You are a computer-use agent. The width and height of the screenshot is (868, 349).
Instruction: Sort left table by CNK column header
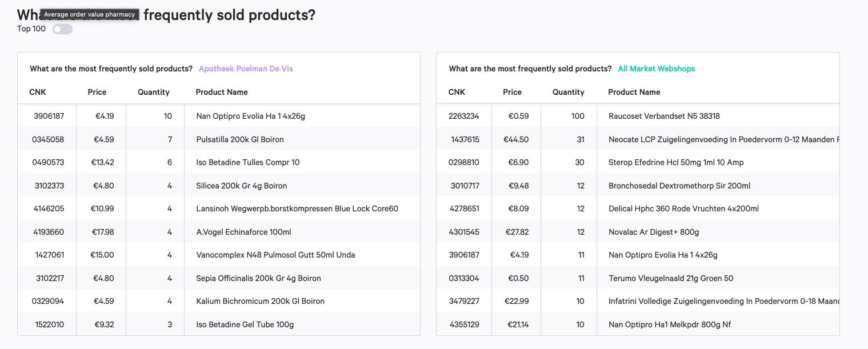point(38,92)
